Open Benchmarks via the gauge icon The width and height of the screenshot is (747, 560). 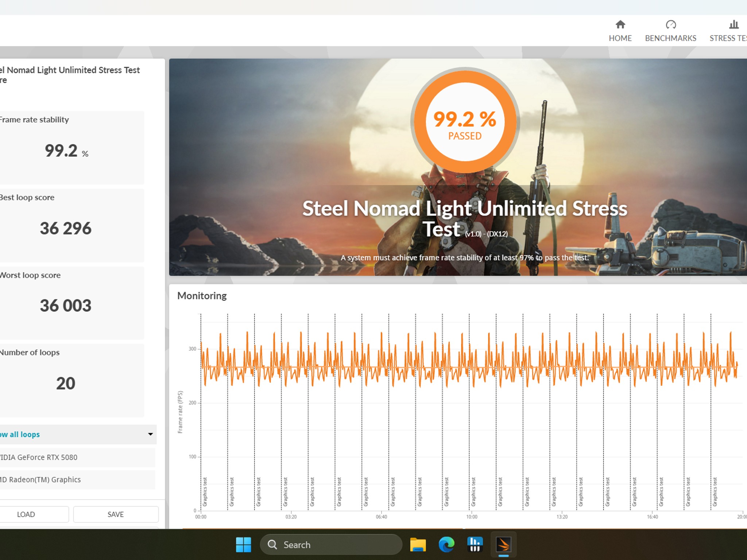point(670,25)
